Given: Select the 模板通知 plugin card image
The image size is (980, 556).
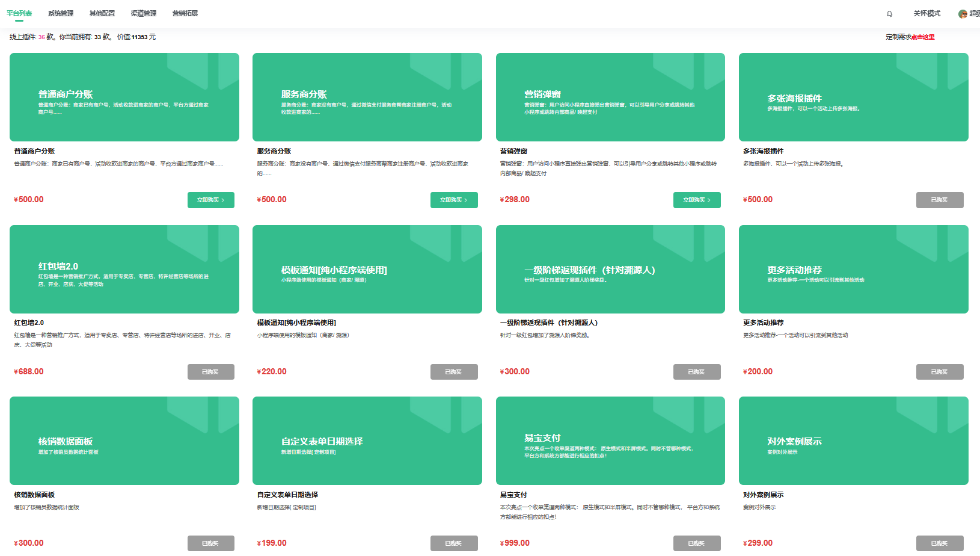Looking at the screenshot, I should click(x=367, y=269).
